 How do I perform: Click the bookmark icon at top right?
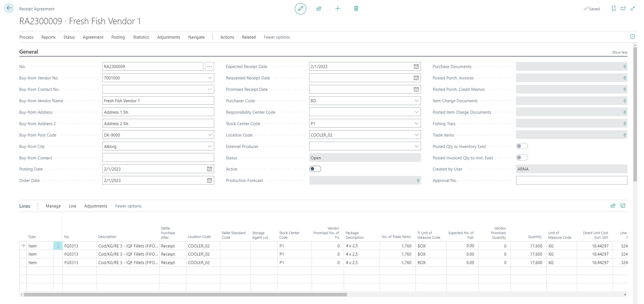614,9
